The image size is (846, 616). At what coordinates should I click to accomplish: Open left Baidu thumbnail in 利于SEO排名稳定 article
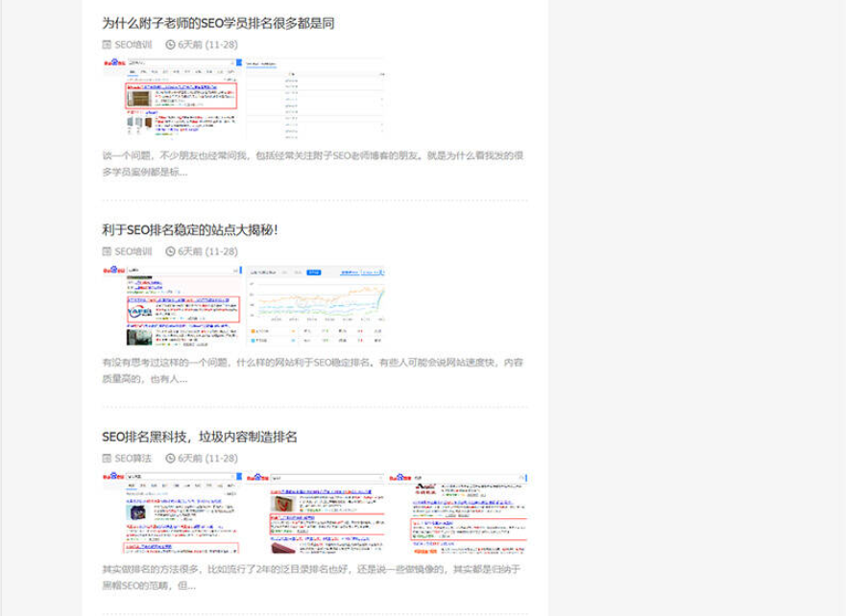click(x=171, y=305)
